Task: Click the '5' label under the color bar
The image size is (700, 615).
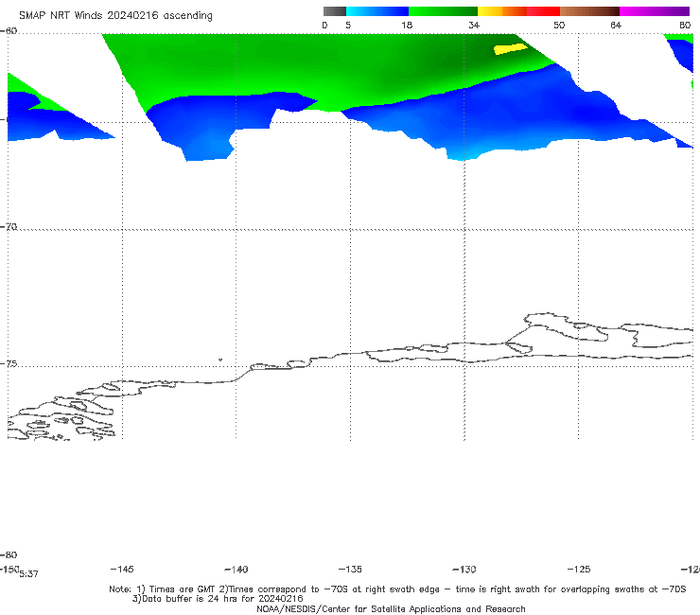Action: pos(348,26)
